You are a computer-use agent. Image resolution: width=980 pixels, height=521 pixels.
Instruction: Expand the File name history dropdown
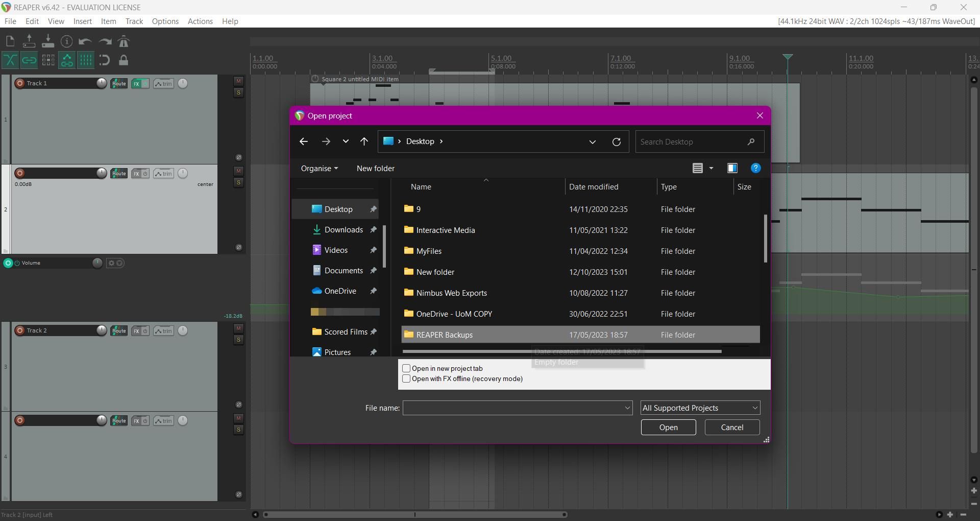[627, 408]
